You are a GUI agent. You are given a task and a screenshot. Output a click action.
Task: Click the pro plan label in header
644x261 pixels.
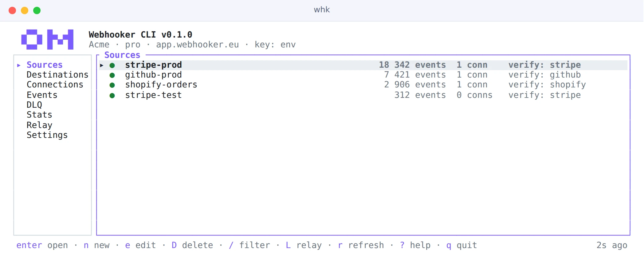click(133, 45)
